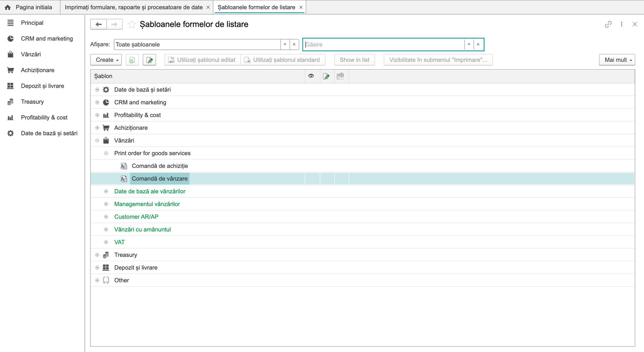Viewport: 644px width, 352px height.
Task: Open the Mai mult dropdown menu
Action: (617, 60)
